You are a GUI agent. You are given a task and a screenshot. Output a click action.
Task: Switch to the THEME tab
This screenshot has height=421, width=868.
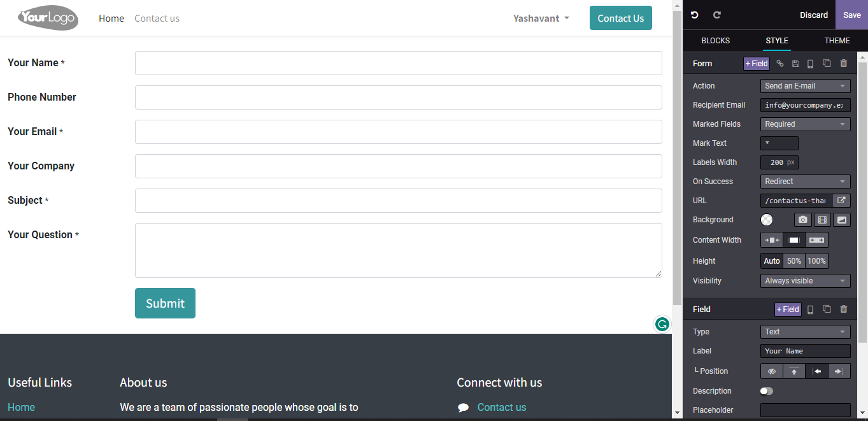(x=837, y=41)
